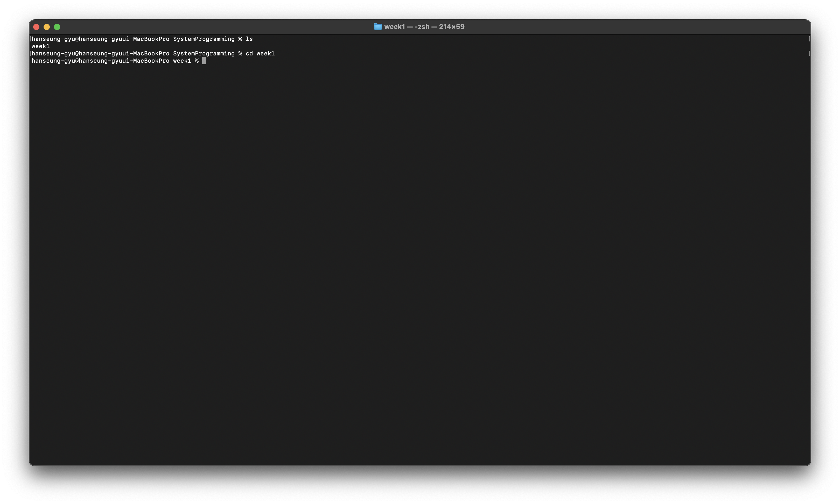Viewport: 840px width, 504px height.
Task: Click the window title 'week1 — -zsh — 214×59'
Action: (x=424, y=26)
